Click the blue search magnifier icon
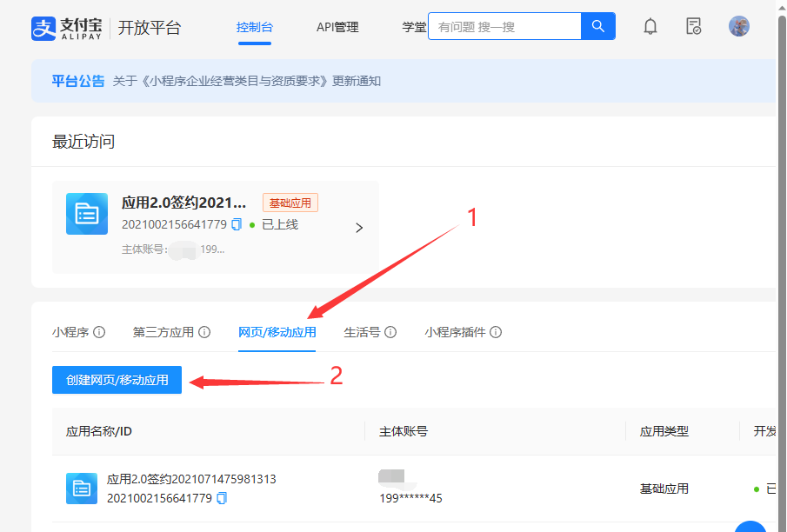Screen dimensions: 787x532 pyautogui.click(x=598, y=26)
